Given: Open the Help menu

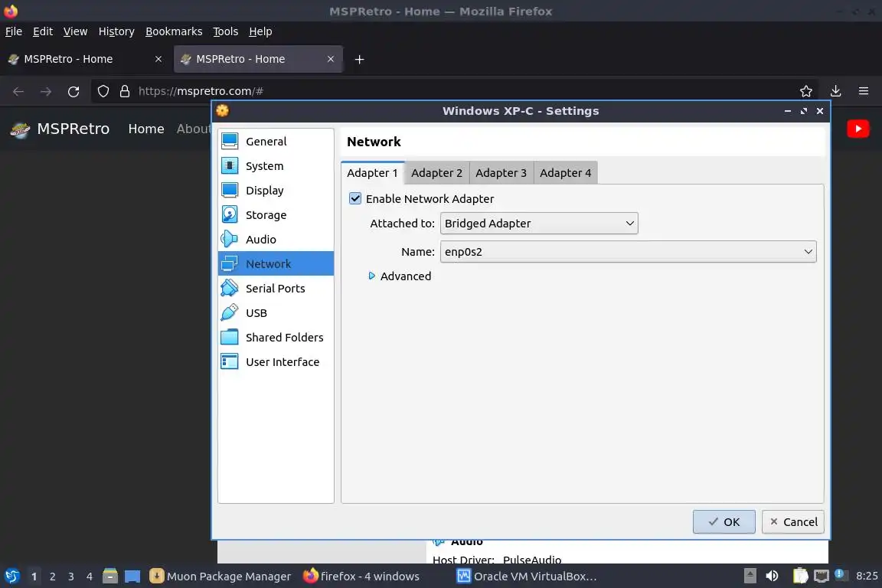Looking at the screenshot, I should tap(260, 31).
